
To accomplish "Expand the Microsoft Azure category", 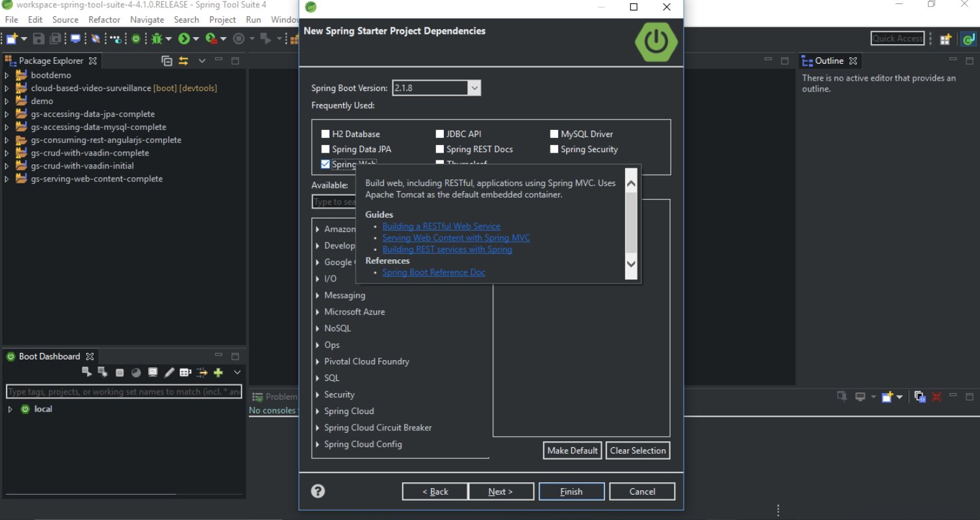I will (318, 312).
